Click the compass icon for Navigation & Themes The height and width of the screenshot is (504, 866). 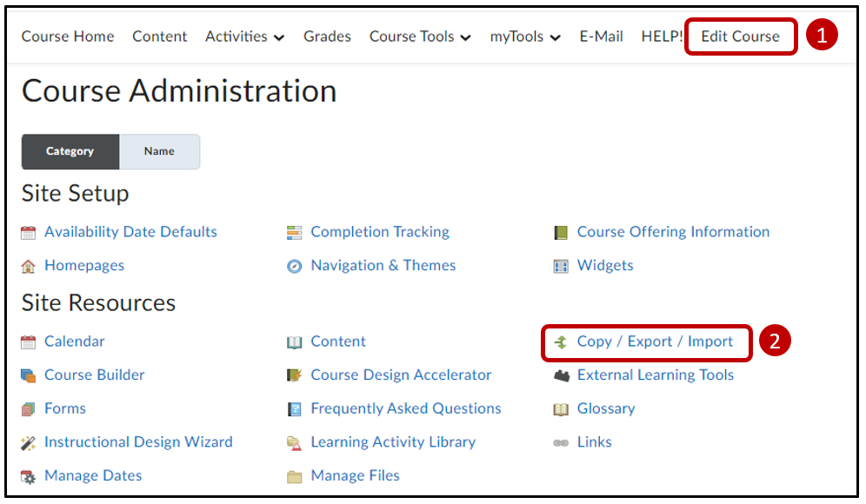tap(295, 267)
